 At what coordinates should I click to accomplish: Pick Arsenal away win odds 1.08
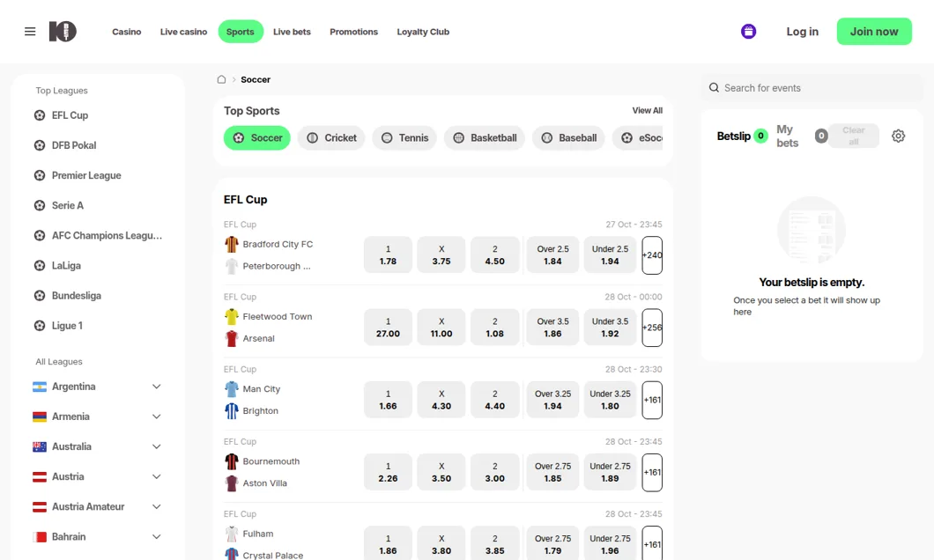(494, 328)
